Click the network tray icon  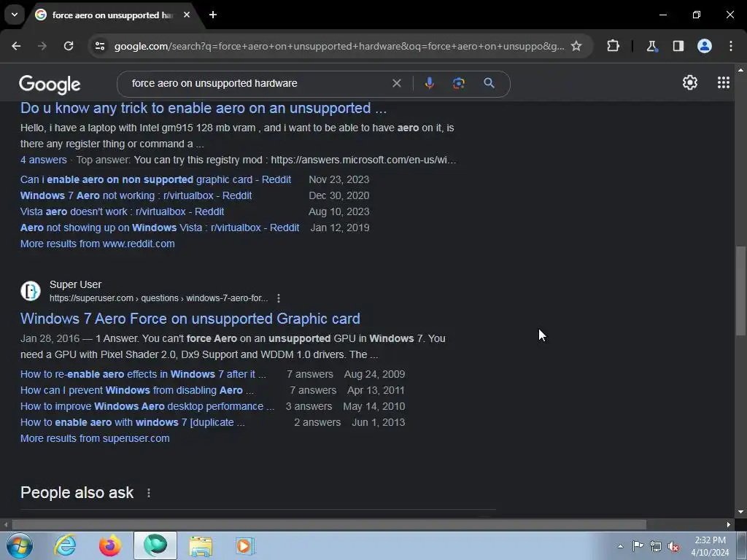pos(656,547)
